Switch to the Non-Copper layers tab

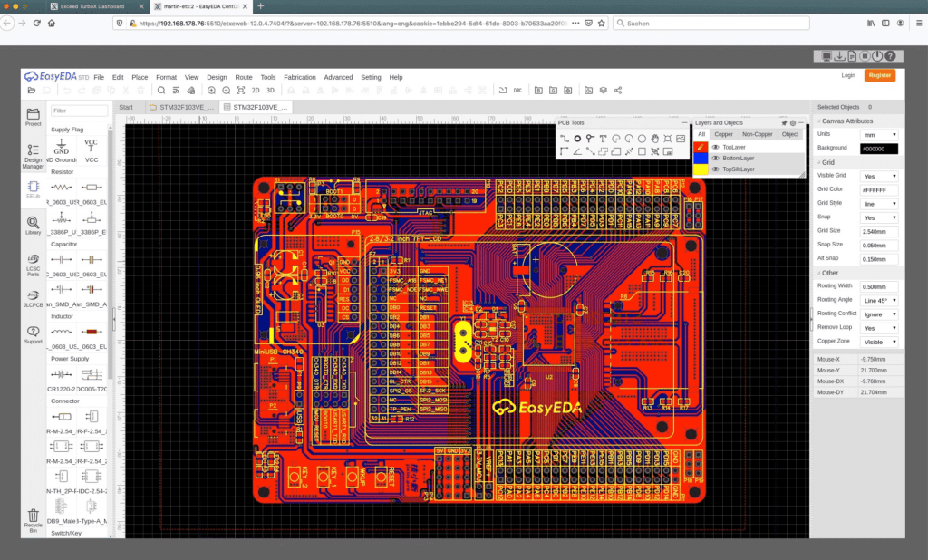[757, 134]
